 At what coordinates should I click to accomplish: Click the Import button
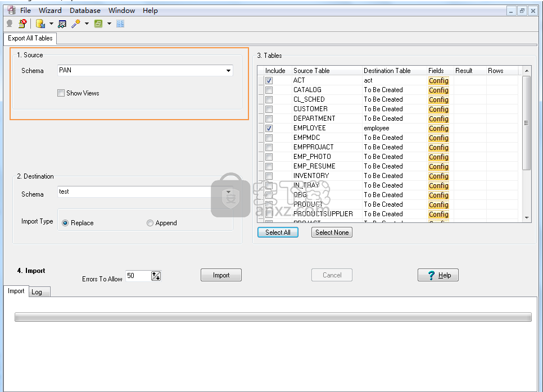(x=221, y=275)
